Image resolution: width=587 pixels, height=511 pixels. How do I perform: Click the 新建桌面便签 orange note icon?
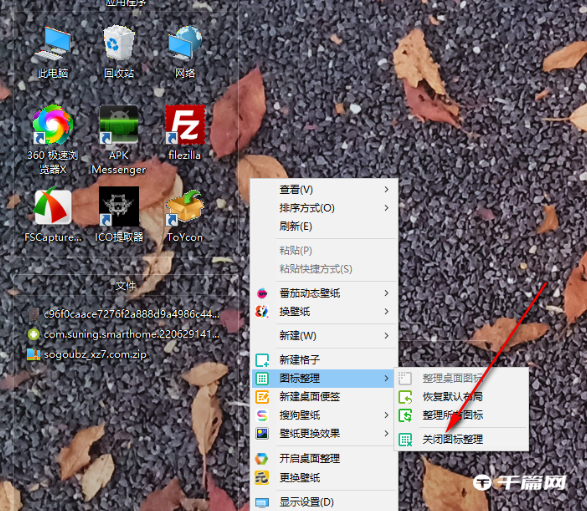(x=262, y=397)
